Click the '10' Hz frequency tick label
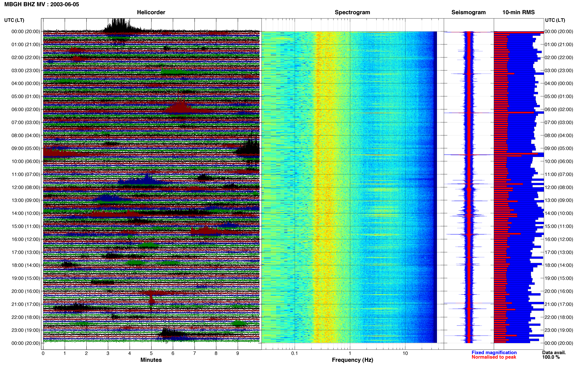Image resolution: width=588 pixels, height=368 pixels. 405,353
